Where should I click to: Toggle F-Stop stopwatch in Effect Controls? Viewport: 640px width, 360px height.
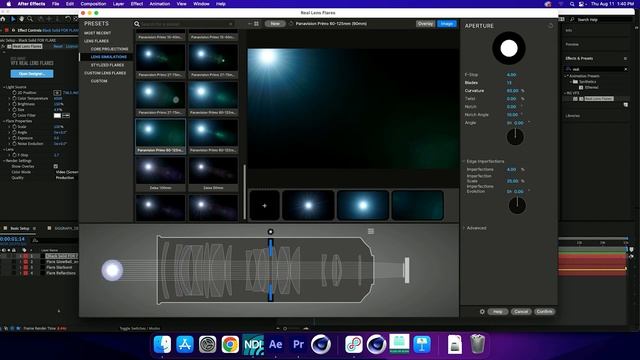14,155
